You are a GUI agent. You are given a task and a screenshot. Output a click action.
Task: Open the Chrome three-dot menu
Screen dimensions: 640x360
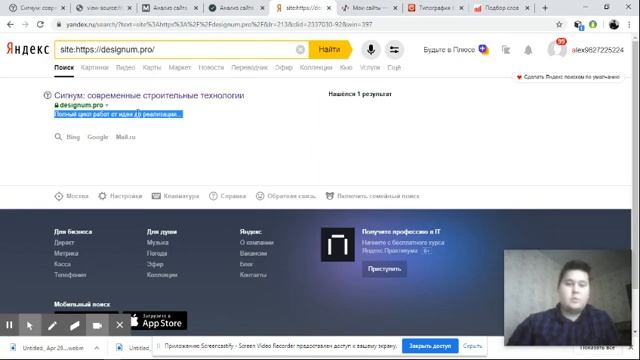tap(629, 24)
